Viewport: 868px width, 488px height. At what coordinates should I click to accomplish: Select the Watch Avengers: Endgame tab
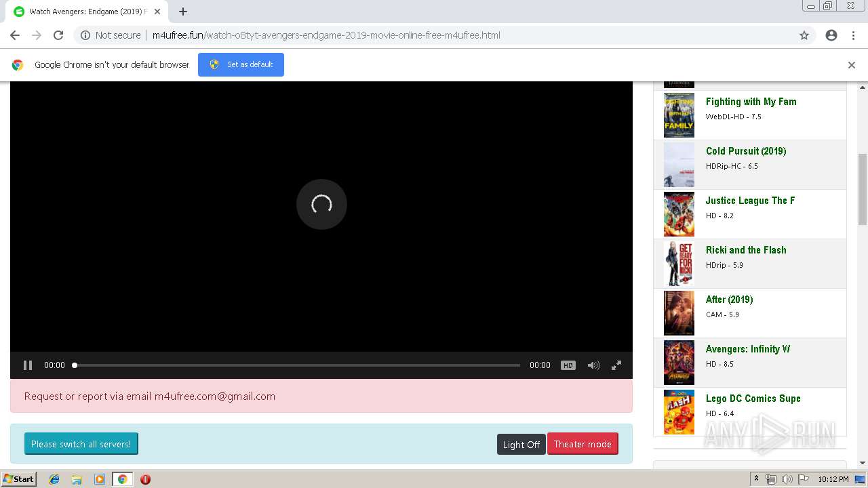point(87,12)
